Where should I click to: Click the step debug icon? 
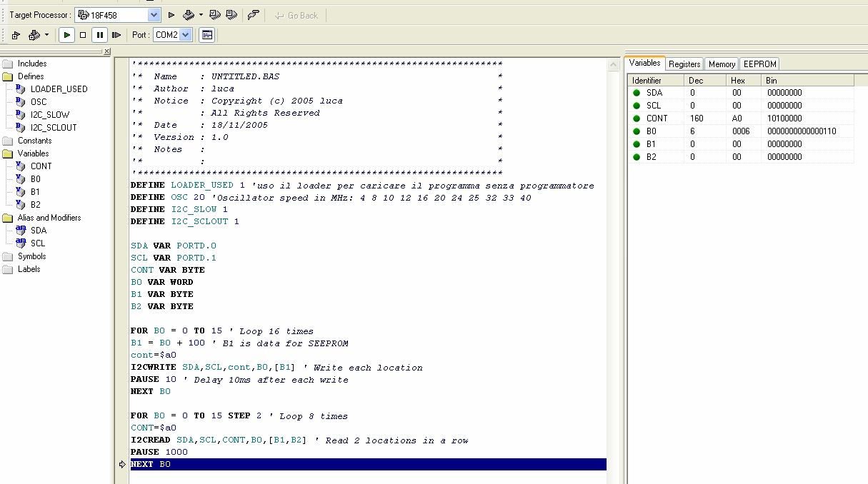pyautogui.click(x=116, y=35)
